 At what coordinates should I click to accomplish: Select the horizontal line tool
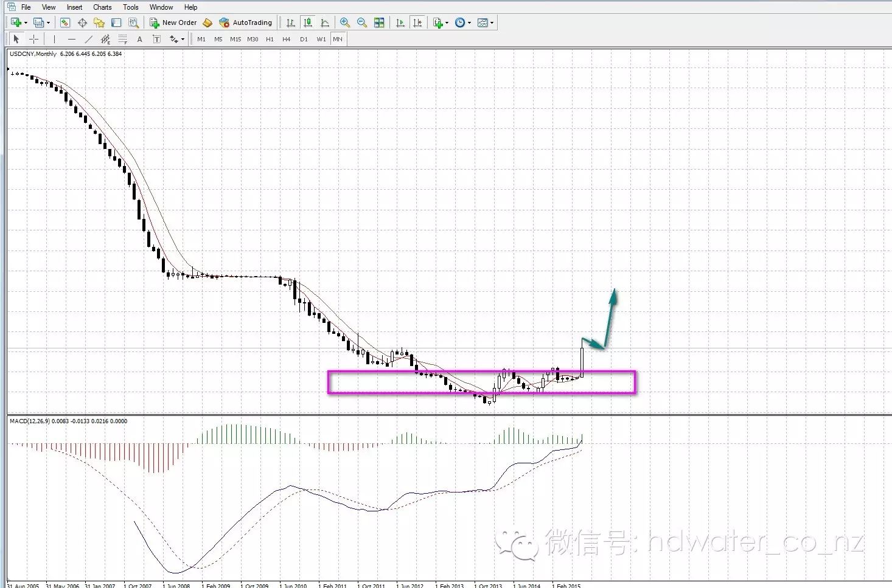click(x=71, y=39)
